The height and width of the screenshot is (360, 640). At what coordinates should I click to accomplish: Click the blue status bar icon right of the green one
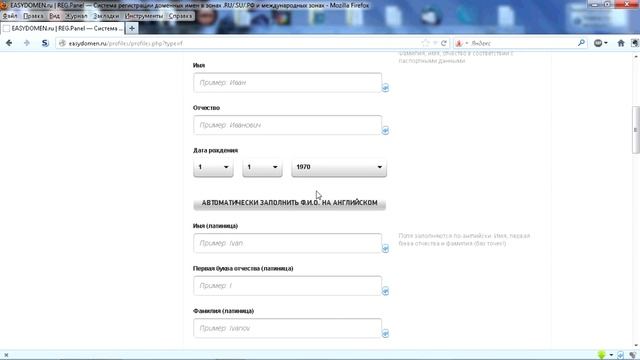point(620,355)
